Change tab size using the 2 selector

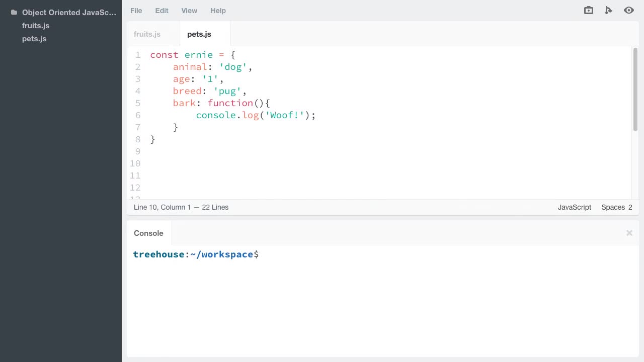pos(629,207)
